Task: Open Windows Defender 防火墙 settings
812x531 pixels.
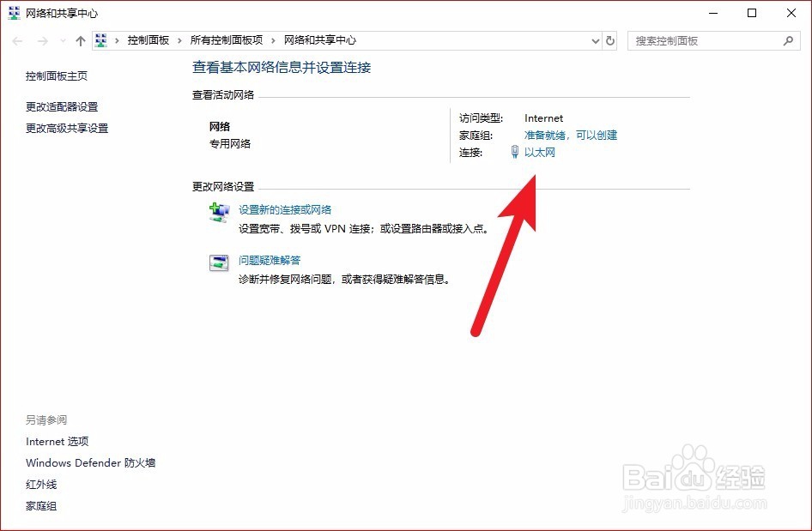Action: click(x=90, y=462)
